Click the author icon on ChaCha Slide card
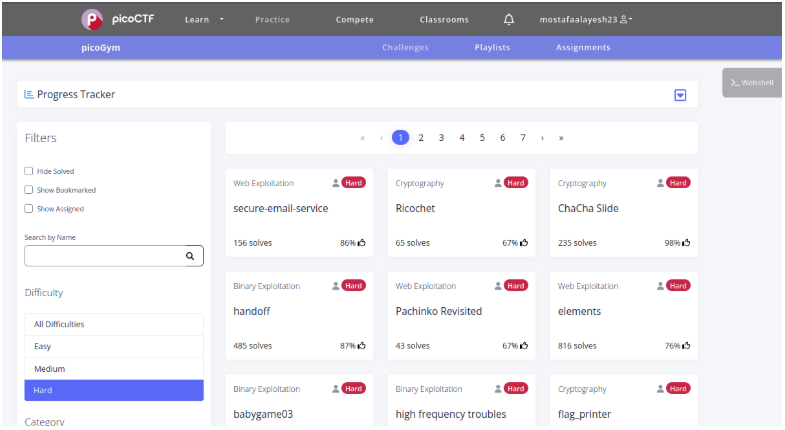 point(660,183)
